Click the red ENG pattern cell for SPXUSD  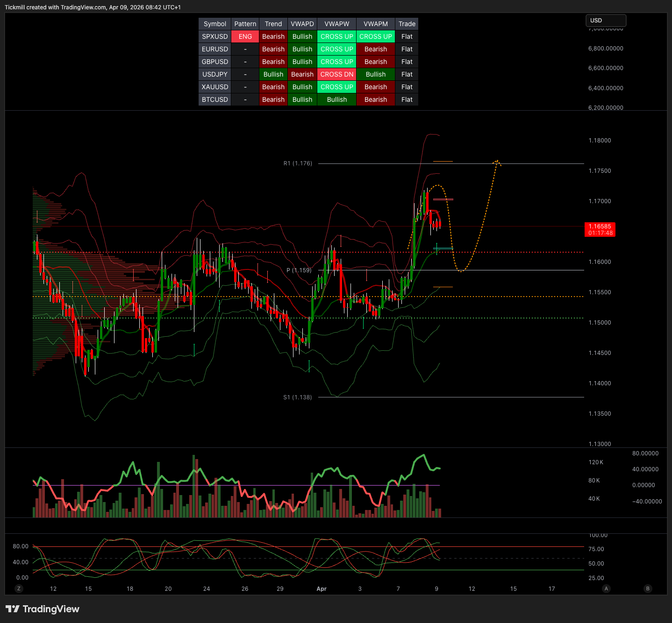pos(245,36)
